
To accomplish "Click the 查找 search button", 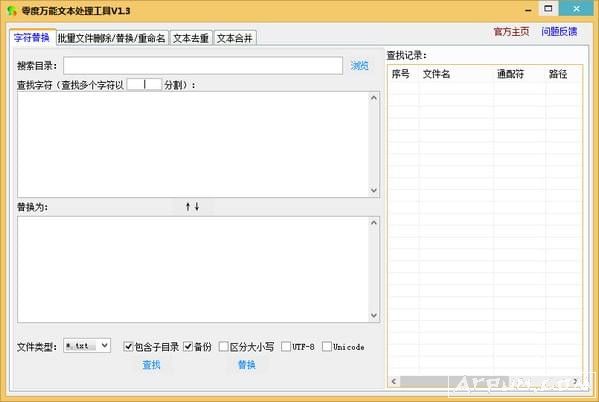I will [151, 365].
